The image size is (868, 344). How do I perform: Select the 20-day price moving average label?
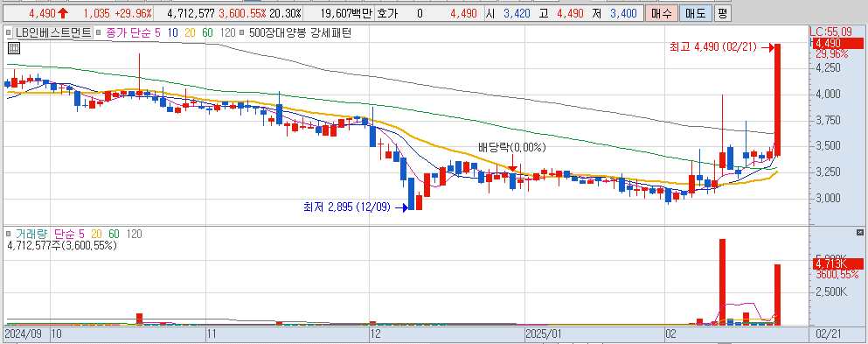pos(190,32)
